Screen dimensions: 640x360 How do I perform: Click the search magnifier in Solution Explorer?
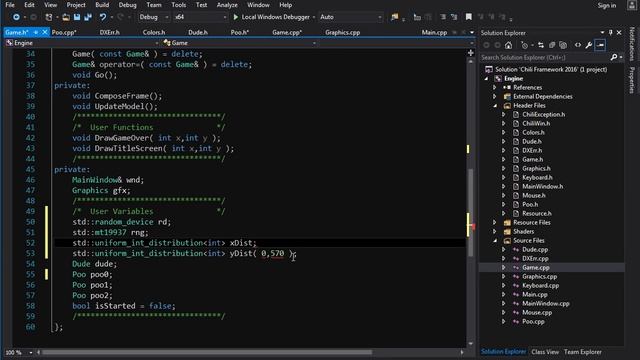pyautogui.click(x=613, y=58)
